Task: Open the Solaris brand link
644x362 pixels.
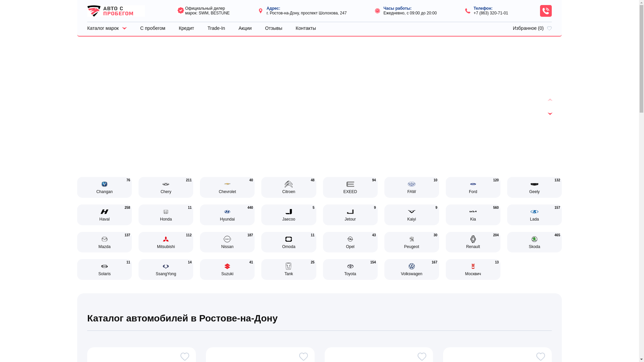Action: pyautogui.click(x=104, y=269)
